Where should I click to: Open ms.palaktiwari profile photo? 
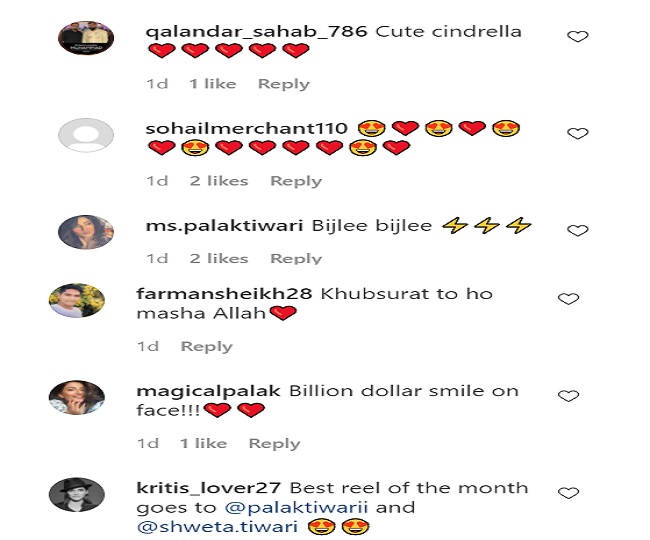pos(86,232)
